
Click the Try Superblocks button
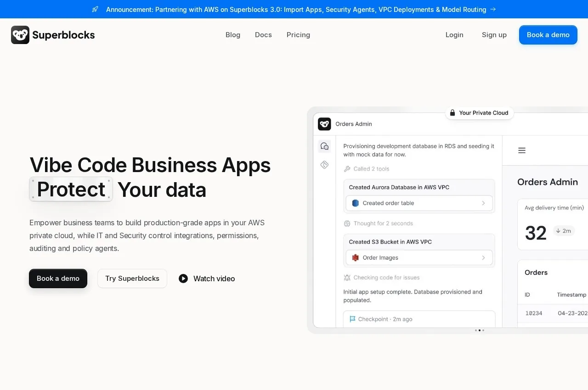pos(132,279)
